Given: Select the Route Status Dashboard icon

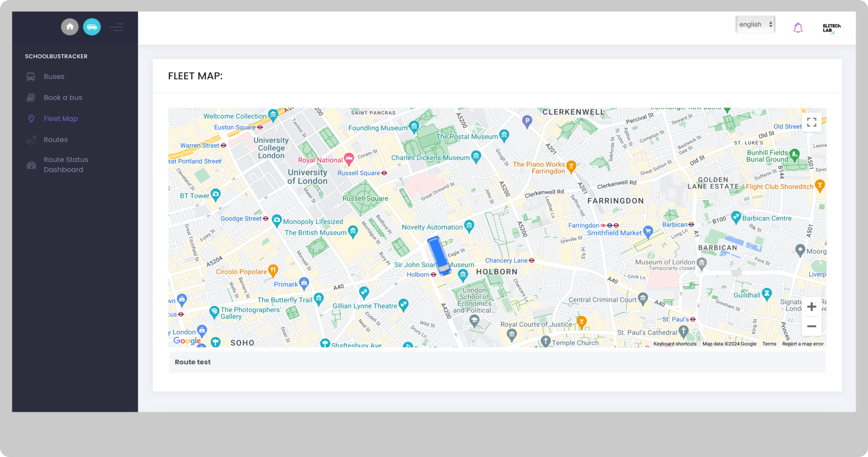Looking at the screenshot, I should click(31, 165).
